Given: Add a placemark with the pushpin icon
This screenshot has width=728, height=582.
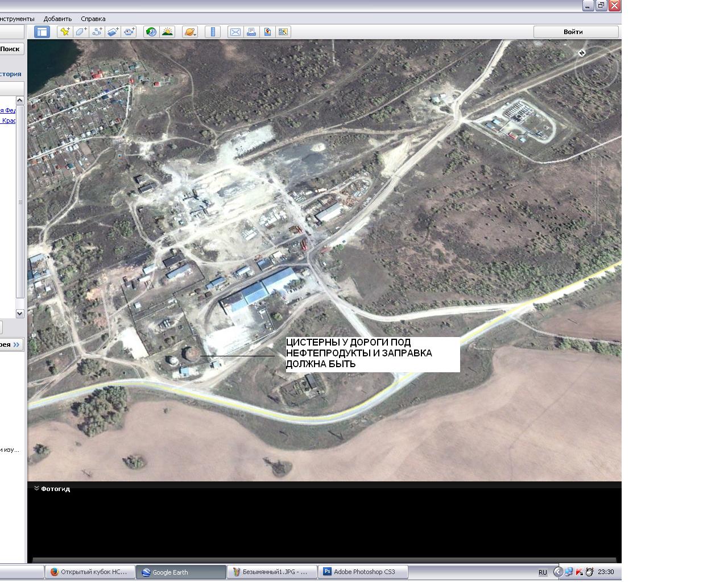Looking at the screenshot, I should 65,32.
